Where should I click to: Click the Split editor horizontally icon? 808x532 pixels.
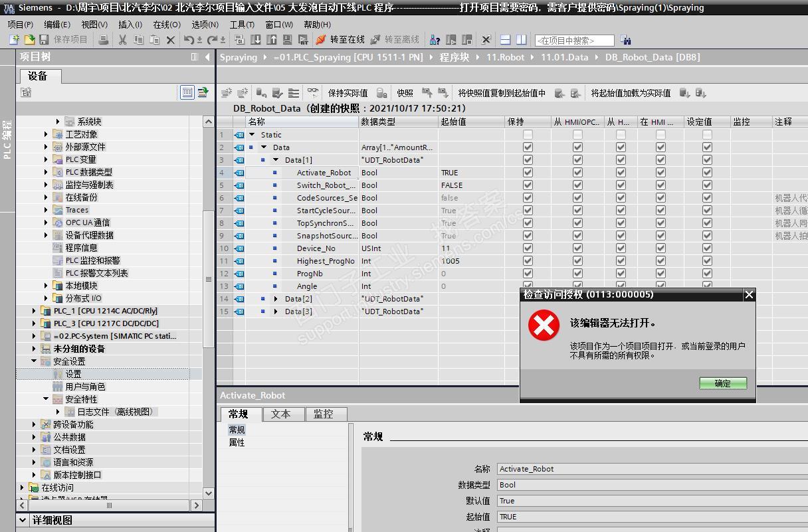pyautogui.click(x=506, y=40)
